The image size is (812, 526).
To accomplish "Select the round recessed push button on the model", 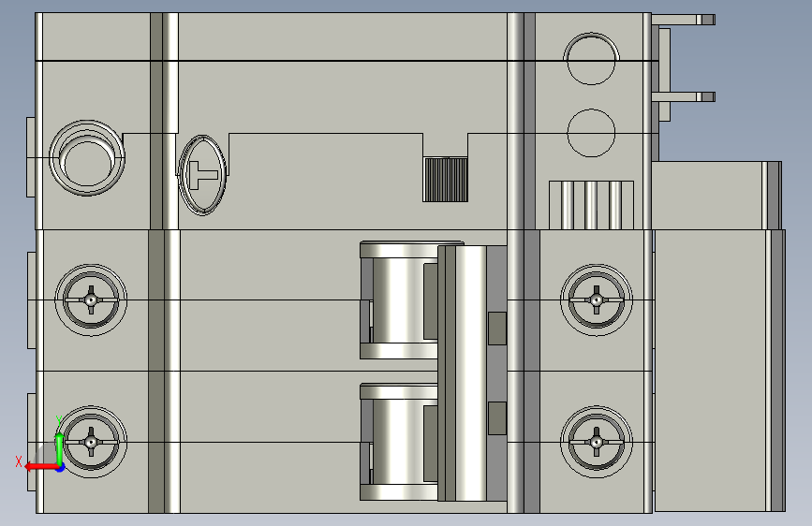I will [x=87, y=158].
